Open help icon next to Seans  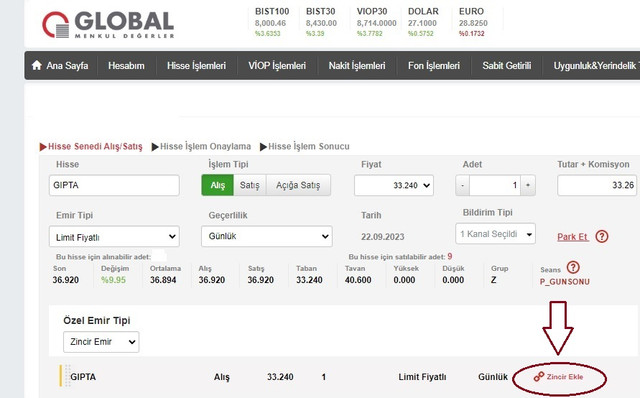[x=573, y=267]
